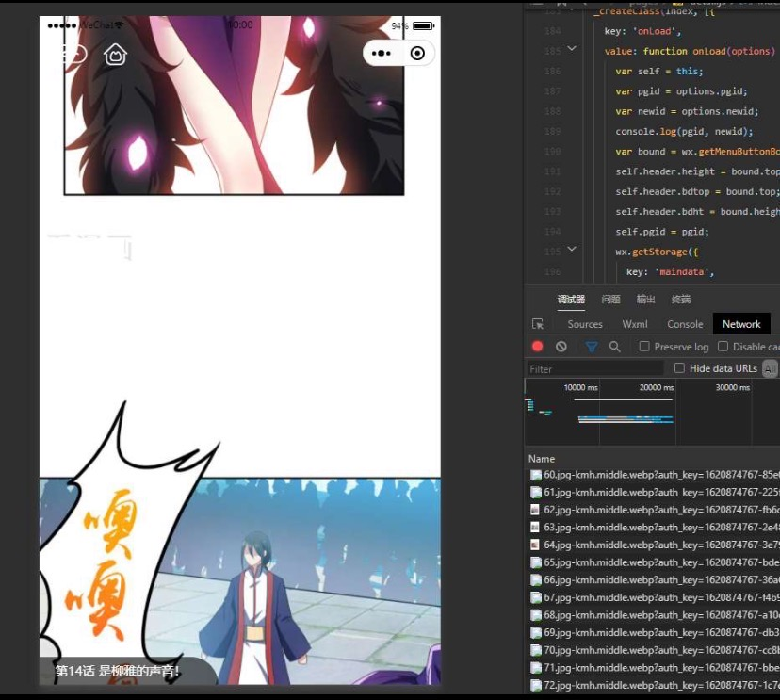Screen dimensions: 780x700
Task: Select request 60.jpg-kmh.middle.webp
Action: pos(654,475)
